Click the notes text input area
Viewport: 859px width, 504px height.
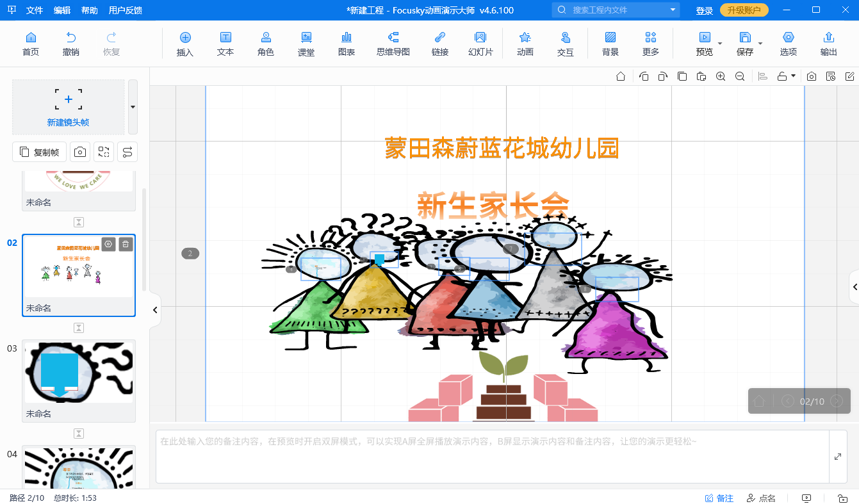point(492,457)
